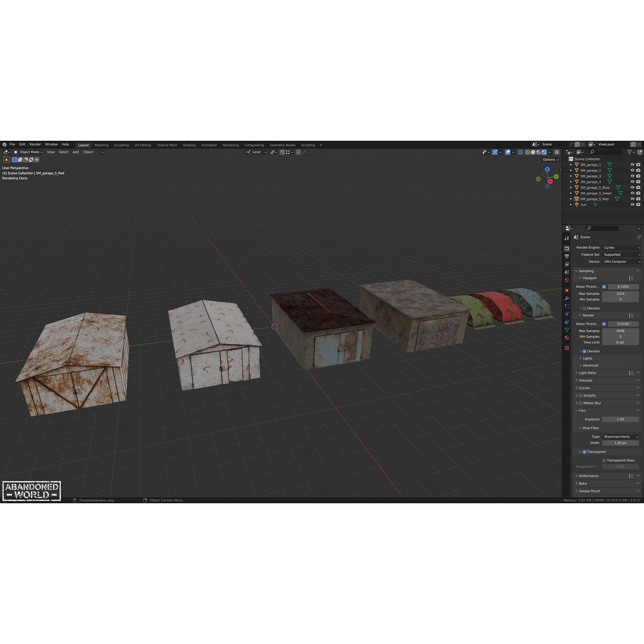This screenshot has width=644, height=644.
Task: Open the Scene properties tab icon
Action: tap(567, 273)
